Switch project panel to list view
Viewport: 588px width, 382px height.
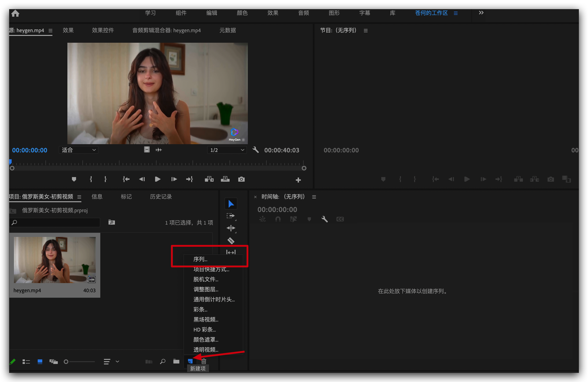pos(26,361)
